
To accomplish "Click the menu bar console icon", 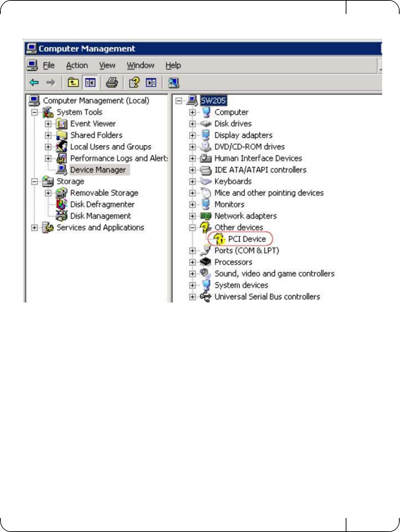I will tap(33, 65).
